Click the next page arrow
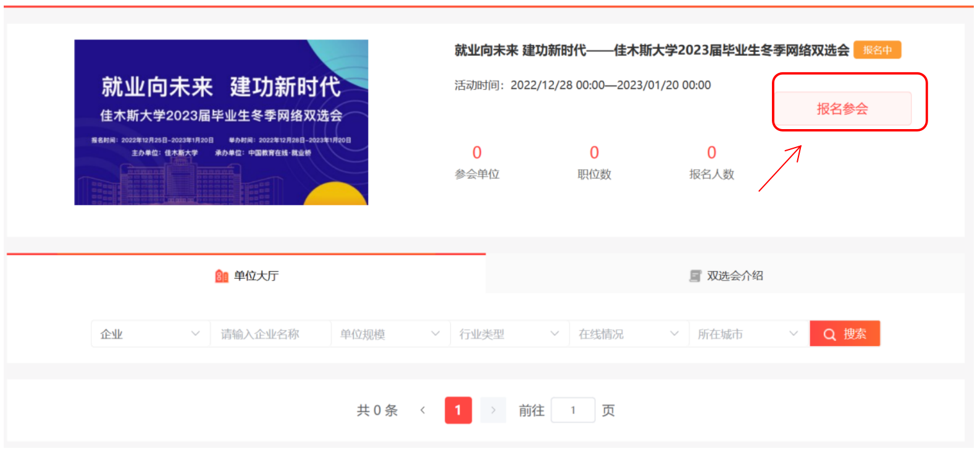 [x=493, y=410]
